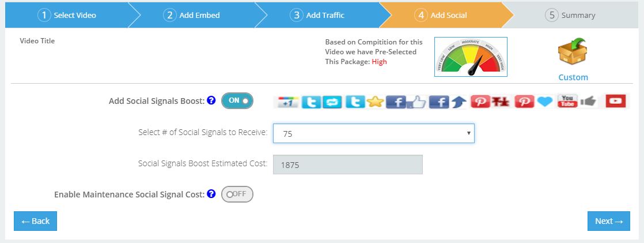Go to the Select Video step

[68, 15]
